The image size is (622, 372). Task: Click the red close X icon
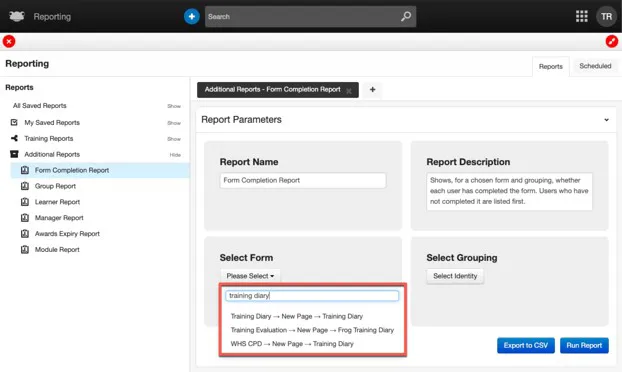[x=9, y=41]
